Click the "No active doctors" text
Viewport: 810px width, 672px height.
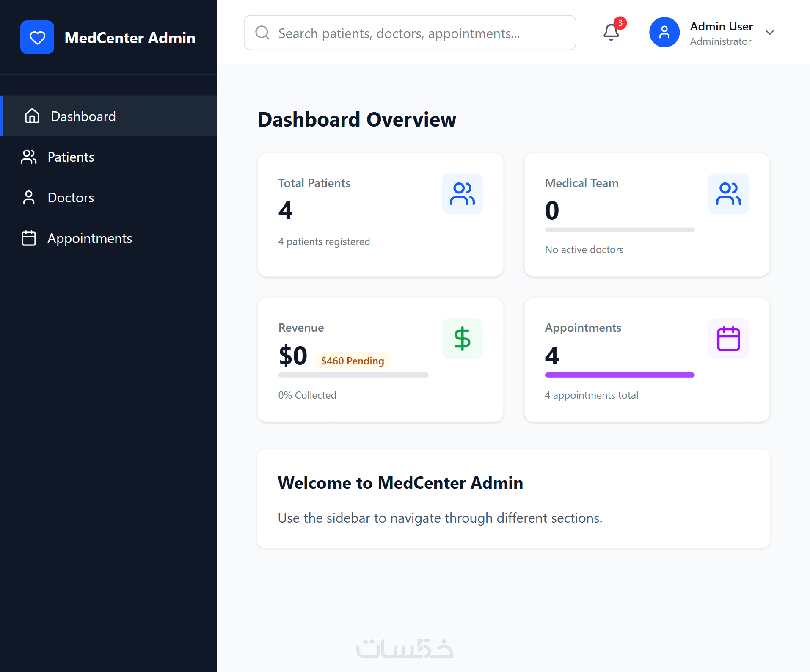click(x=584, y=249)
